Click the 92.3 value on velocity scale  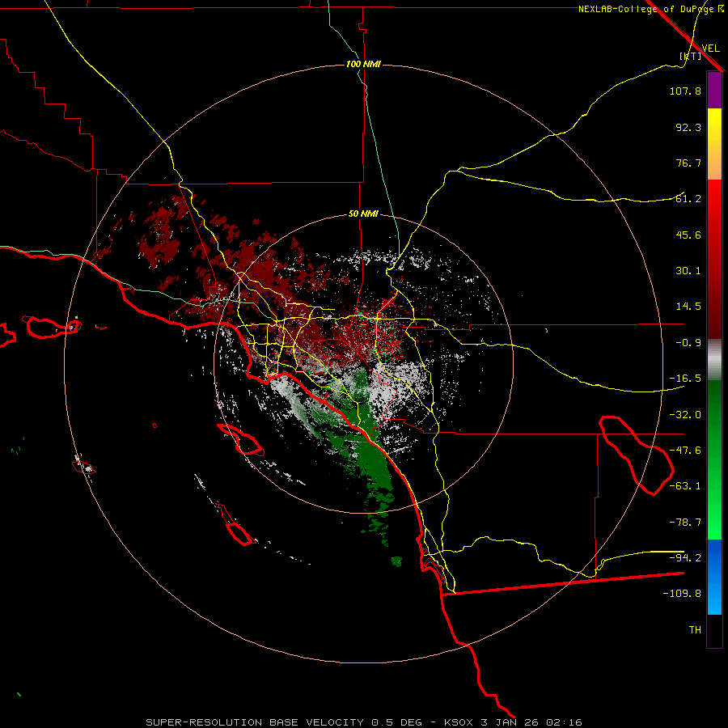[x=688, y=127]
